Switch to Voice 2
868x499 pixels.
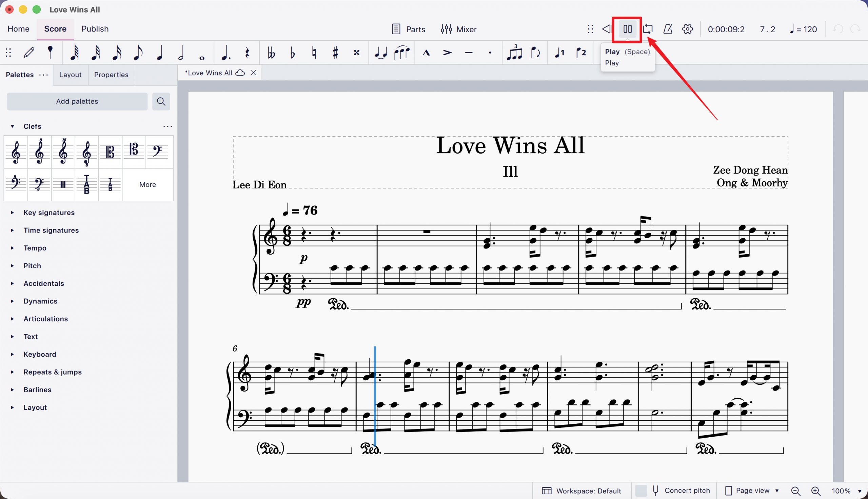coord(581,53)
